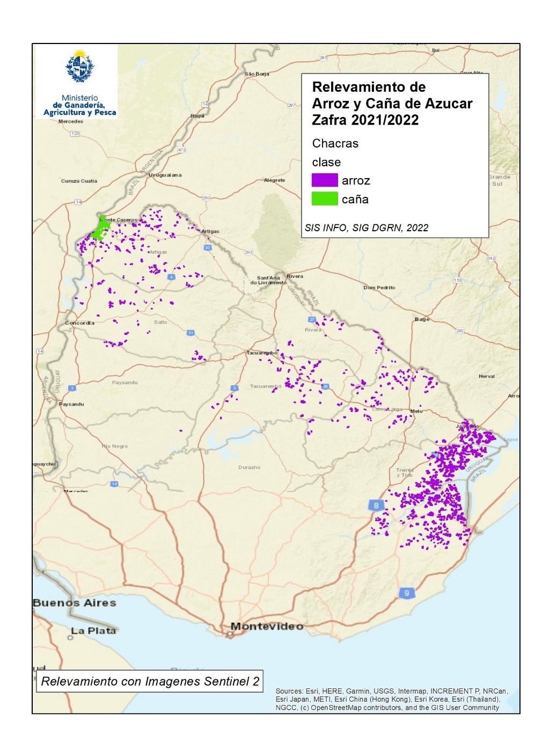Select the Route 8 highway shield
The height and width of the screenshot is (756, 535).
coord(377,505)
